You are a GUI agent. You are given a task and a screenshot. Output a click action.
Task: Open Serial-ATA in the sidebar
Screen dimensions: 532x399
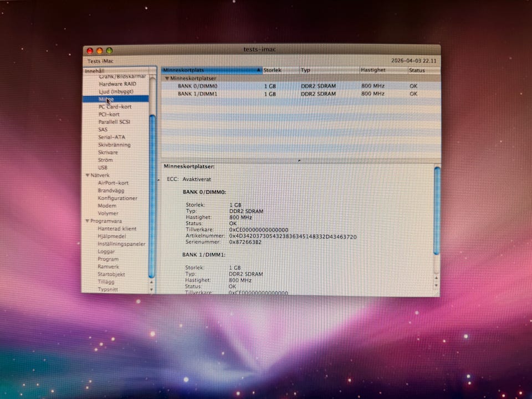(x=111, y=137)
